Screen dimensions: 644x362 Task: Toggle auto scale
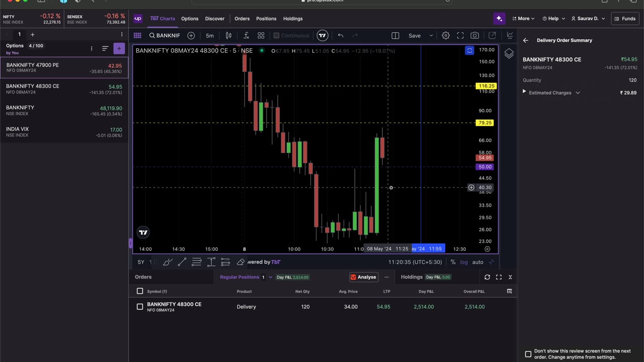pos(478,262)
